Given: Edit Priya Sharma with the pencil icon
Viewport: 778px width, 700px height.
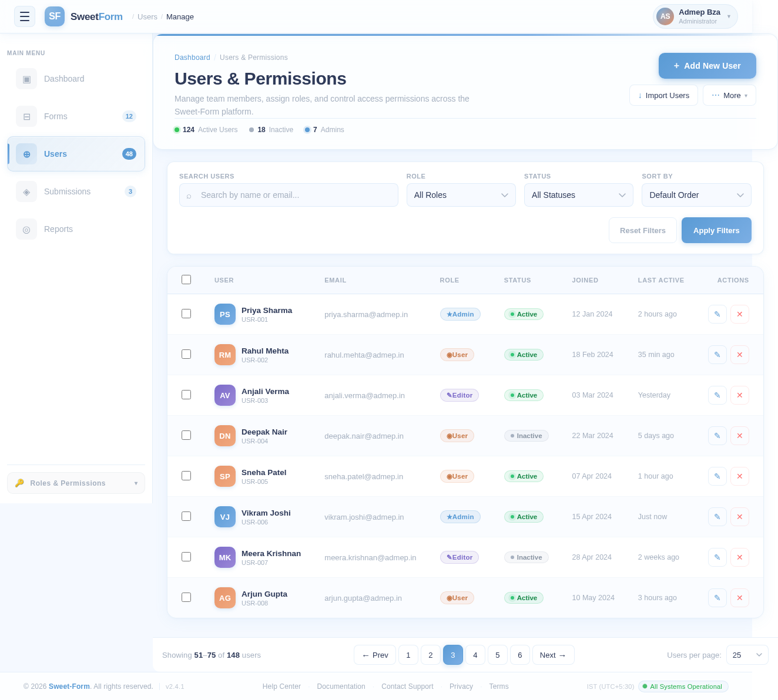Looking at the screenshot, I should (717, 314).
